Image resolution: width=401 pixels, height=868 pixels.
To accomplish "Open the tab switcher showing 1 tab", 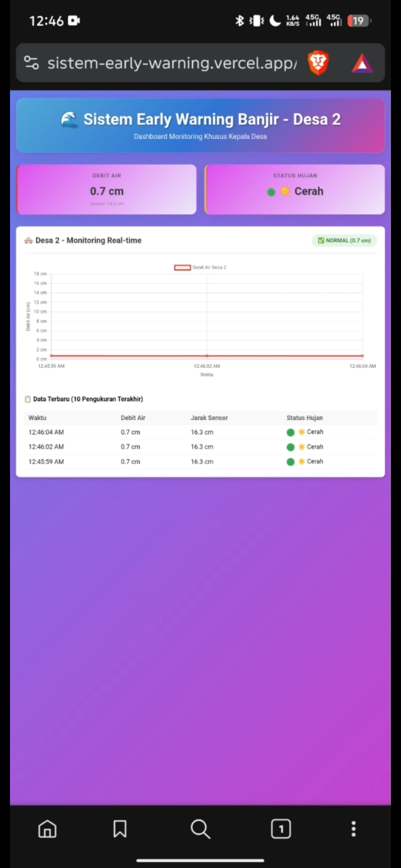I will point(281,829).
